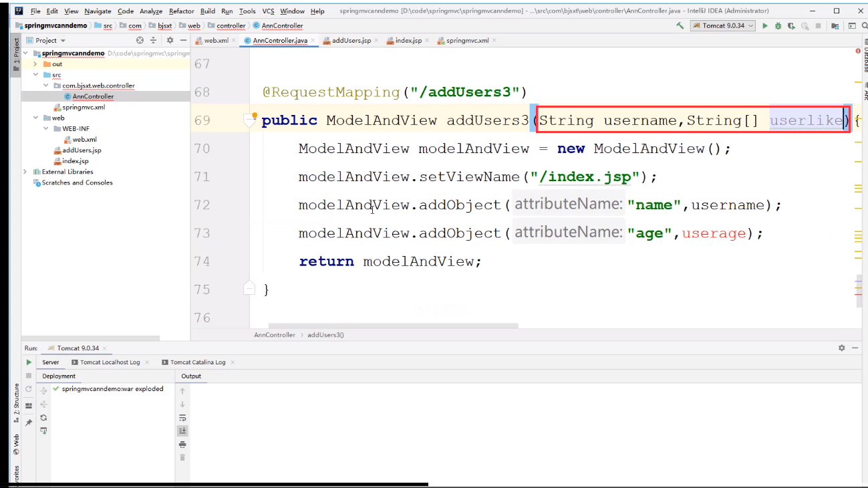Toggle soft-wrap in the Output console
The width and height of the screenshot is (868, 488).
(182, 417)
